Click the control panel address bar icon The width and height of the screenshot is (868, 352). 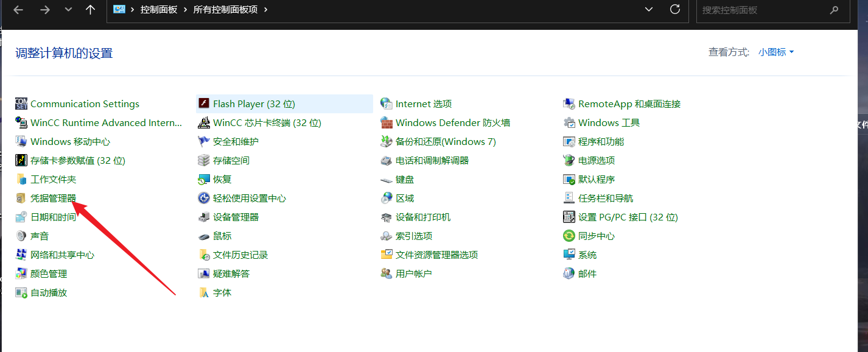119,9
